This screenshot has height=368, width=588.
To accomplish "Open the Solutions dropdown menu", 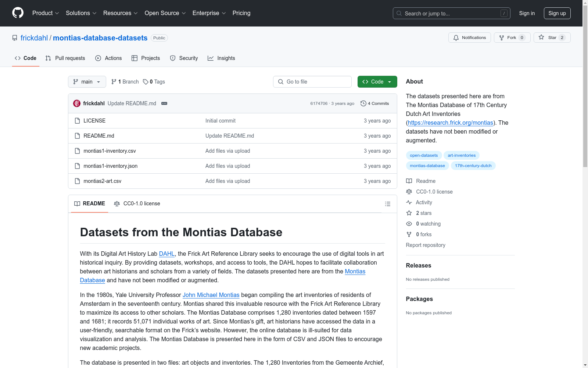I will point(81,13).
